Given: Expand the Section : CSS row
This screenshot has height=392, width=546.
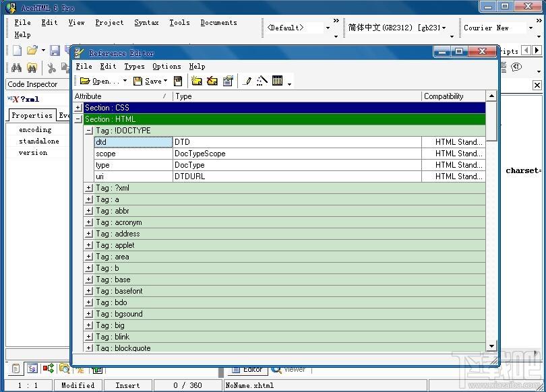Looking at the screenshot, I should (x=78, y=108).
